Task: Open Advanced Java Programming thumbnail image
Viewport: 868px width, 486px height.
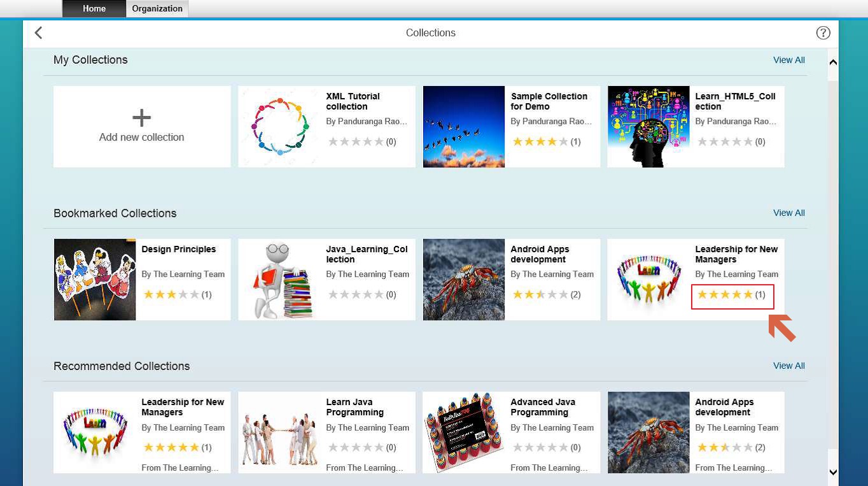Action: click(463, 432)
